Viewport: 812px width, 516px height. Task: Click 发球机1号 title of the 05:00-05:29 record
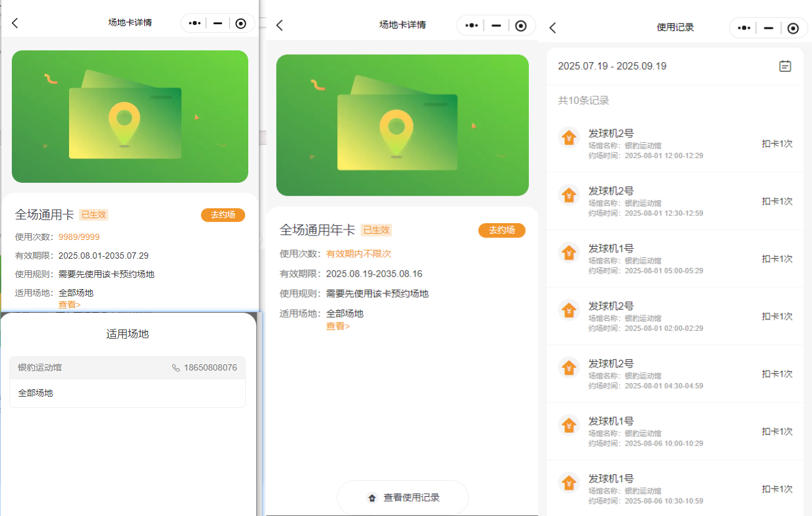click(611, 248)
